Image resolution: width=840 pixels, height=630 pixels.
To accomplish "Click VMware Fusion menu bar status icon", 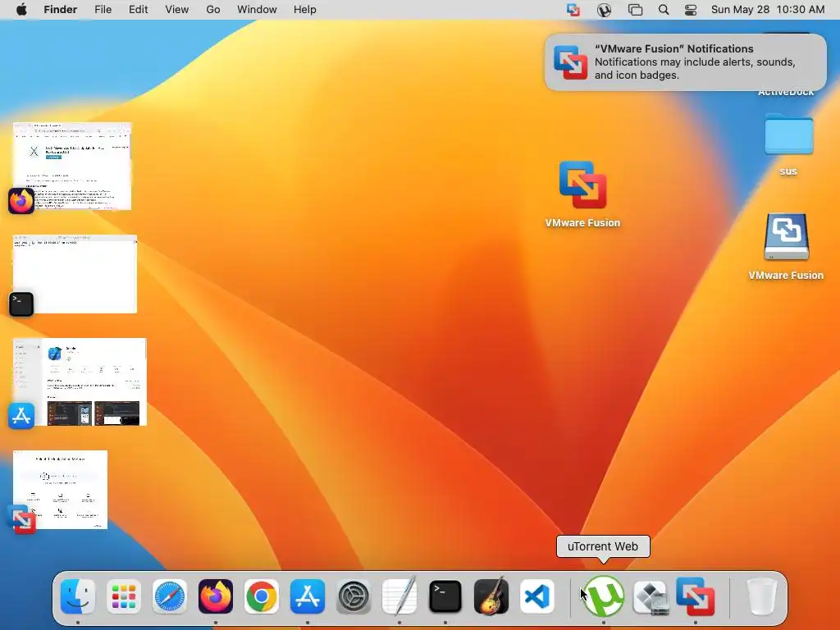I will click(573, 10).
